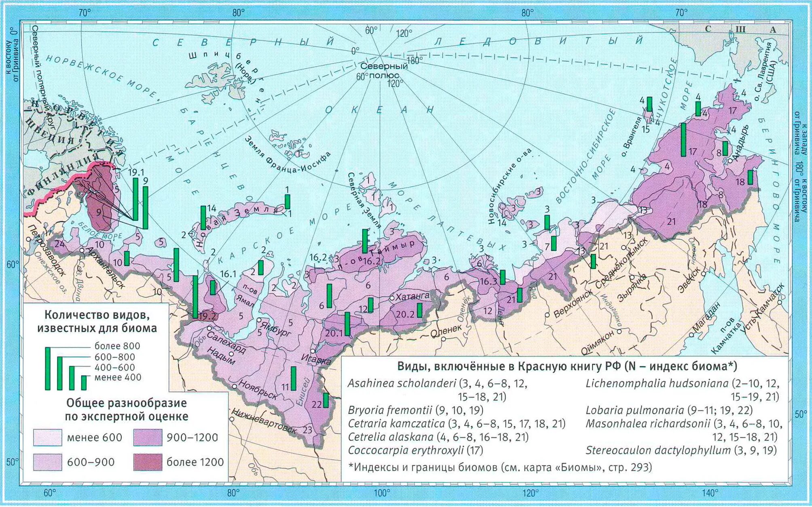Click the 'Верхоянск' town label
Image resolution: width=812 pixels, height=507 pixels.
573,304
